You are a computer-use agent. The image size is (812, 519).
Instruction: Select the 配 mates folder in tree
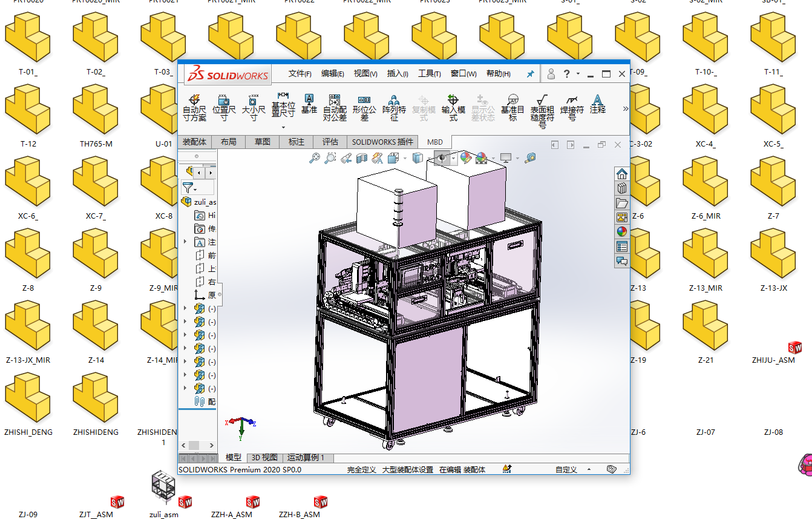[205, 402]
